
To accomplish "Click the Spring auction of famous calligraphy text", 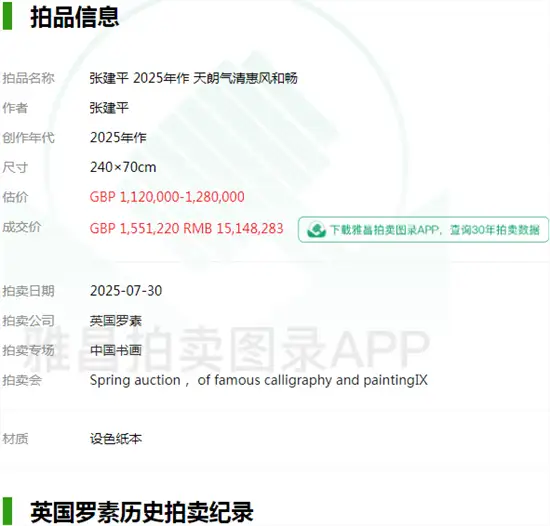I will (259, 380).
